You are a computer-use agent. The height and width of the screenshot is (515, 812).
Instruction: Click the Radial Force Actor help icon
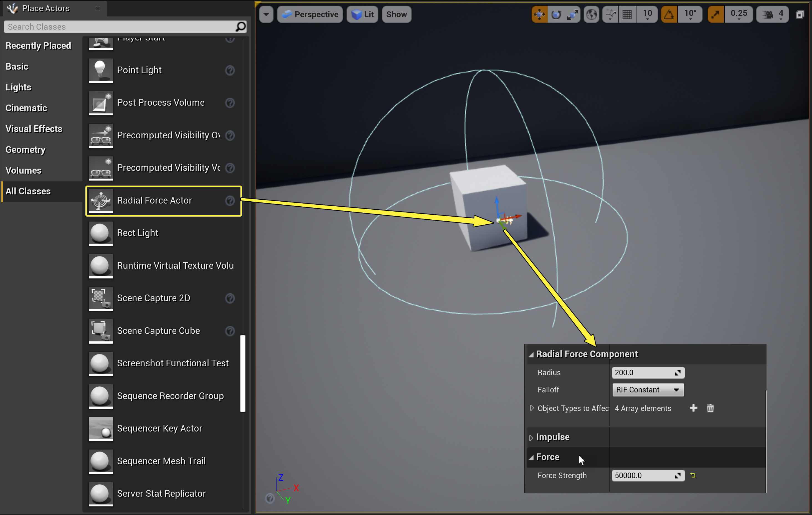[x=230, y=201]
